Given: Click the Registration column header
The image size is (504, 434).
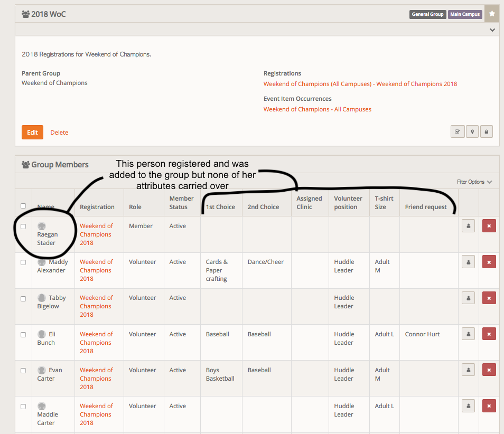Looking at the screenshot, I should pos(97,207).
